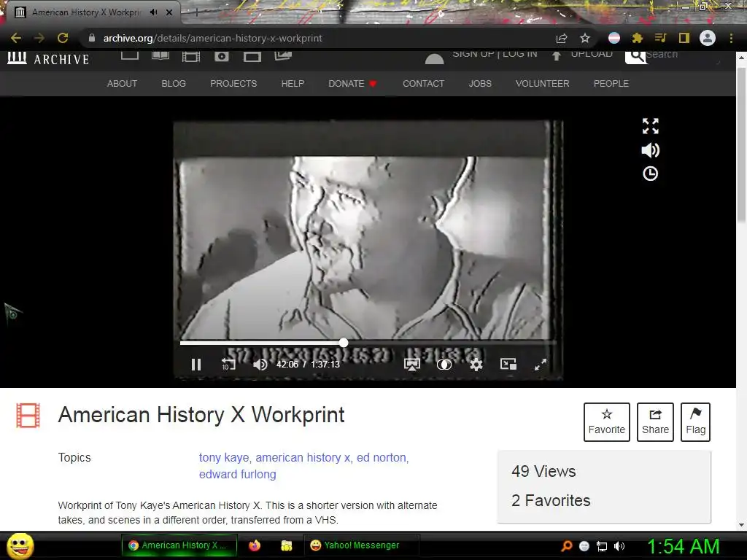This screenshot has width=747, height=560.
Task: Open PEOPLE menu item
Action: coord(611,83)
